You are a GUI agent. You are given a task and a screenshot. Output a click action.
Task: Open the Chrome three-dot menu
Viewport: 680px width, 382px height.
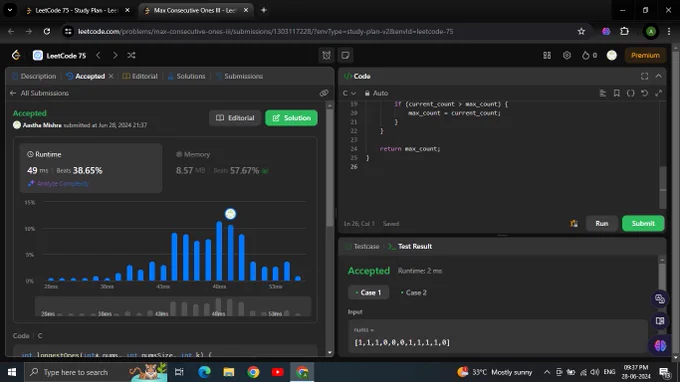[x=669, y=31]
